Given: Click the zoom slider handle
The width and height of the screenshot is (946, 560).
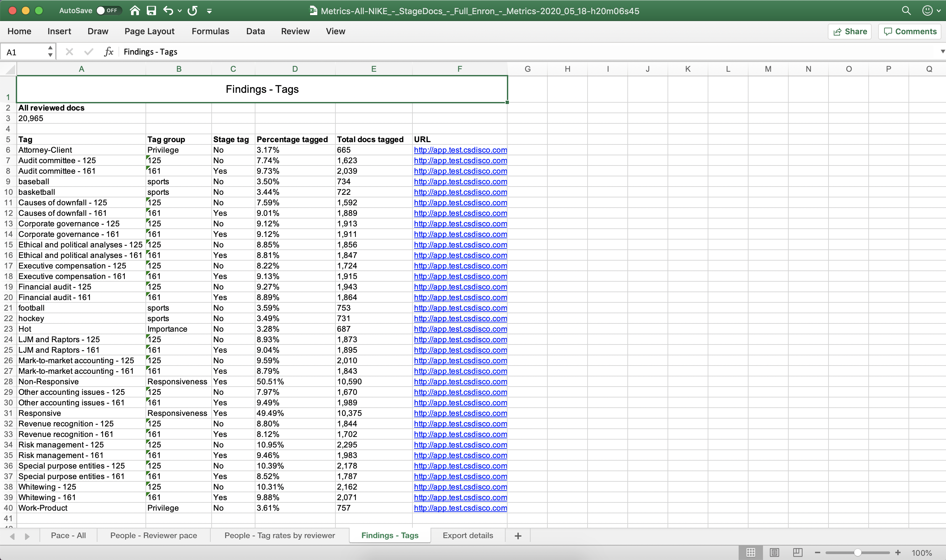Looking at the screenshot, I should [858, 552].
